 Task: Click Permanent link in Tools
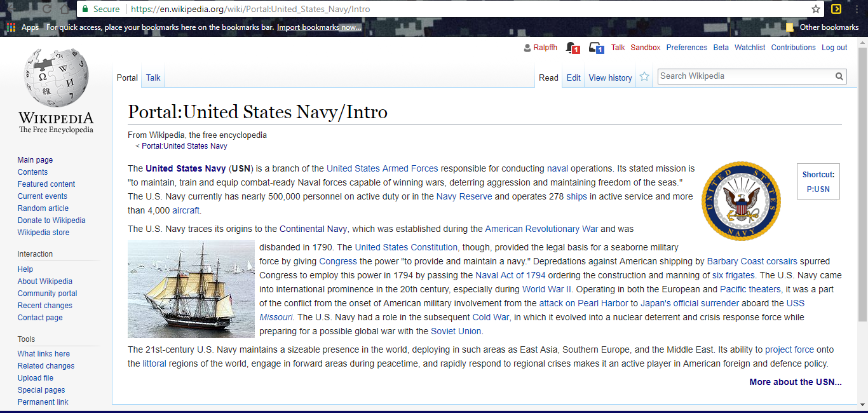tap(43, 402)
